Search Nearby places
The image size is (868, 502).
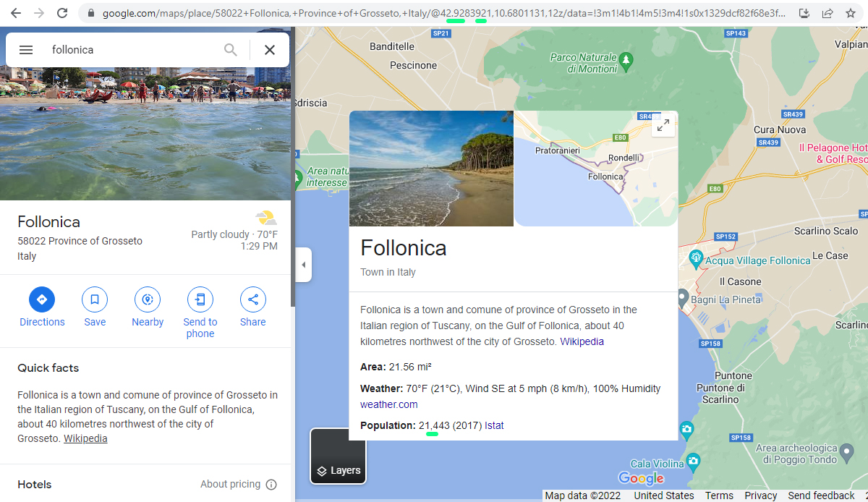click(147, 299)
